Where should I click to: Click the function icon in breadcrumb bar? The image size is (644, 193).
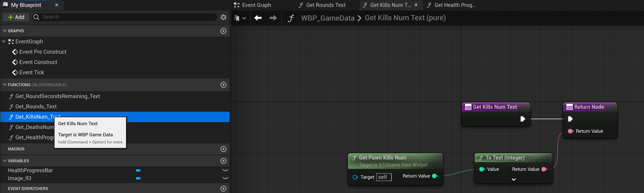[x=291, y=18]
